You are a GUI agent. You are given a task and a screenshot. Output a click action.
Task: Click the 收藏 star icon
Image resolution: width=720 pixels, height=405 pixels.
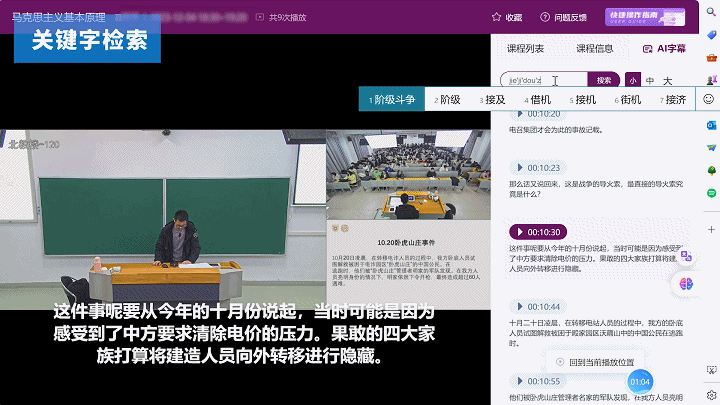[496, 17]
